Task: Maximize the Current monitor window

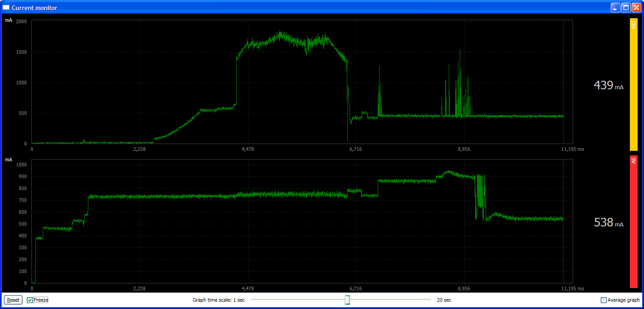Action: pyautogui.click(x=626, y=7)
